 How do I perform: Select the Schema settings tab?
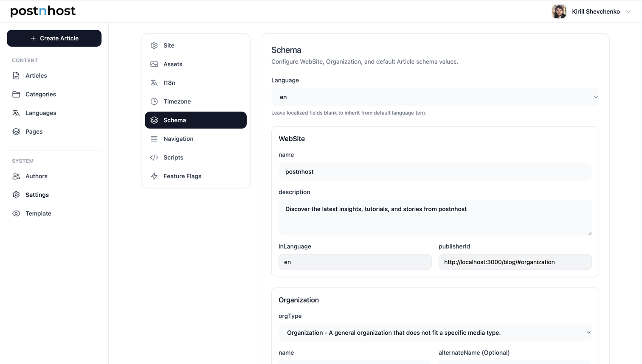196,120
